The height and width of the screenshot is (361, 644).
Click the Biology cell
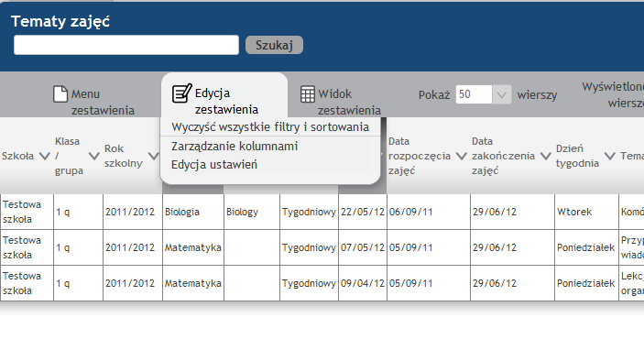[x=252, y=212]
